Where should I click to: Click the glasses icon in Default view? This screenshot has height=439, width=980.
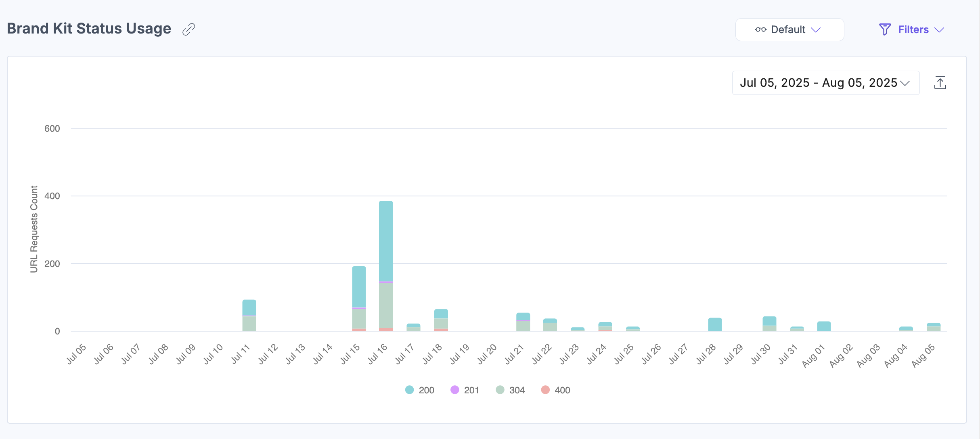[x=760, y=29]
